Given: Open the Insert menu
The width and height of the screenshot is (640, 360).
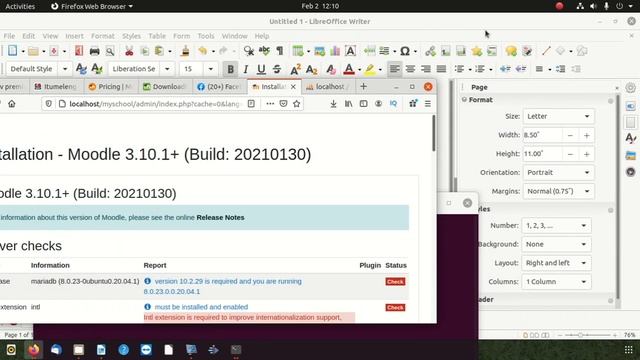Looking at the screenshot, I should point(74,36).
